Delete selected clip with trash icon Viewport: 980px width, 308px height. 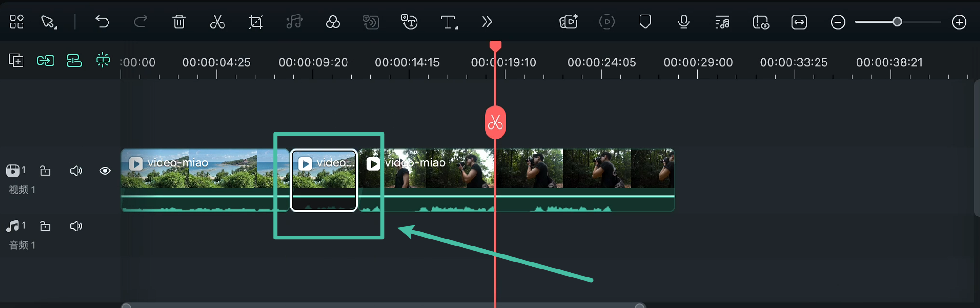(x=179, y=22)
